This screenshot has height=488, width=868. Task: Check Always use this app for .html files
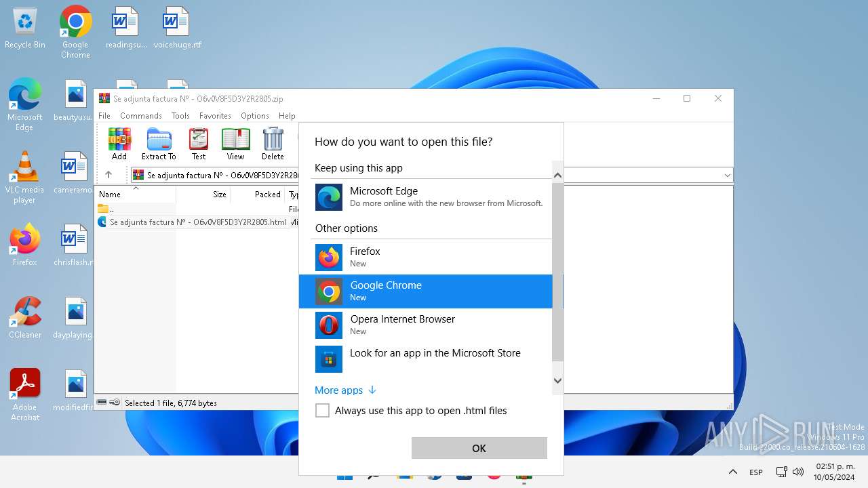click(323, 411)
